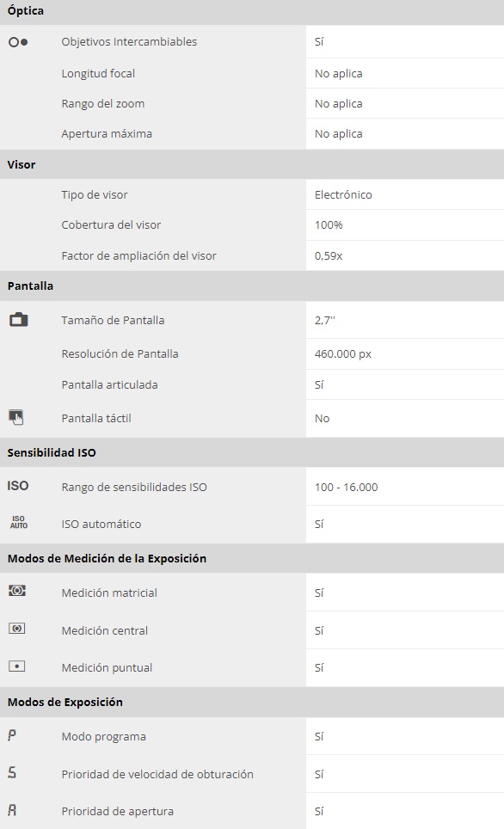Click the Objetivos Intercambiables label
The width and height of the screenshot is (504, 829).
point(129,42)
